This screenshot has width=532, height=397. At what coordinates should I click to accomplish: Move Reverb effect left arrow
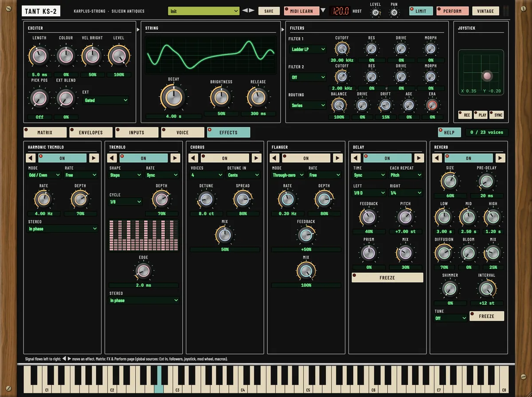[437, 158]
